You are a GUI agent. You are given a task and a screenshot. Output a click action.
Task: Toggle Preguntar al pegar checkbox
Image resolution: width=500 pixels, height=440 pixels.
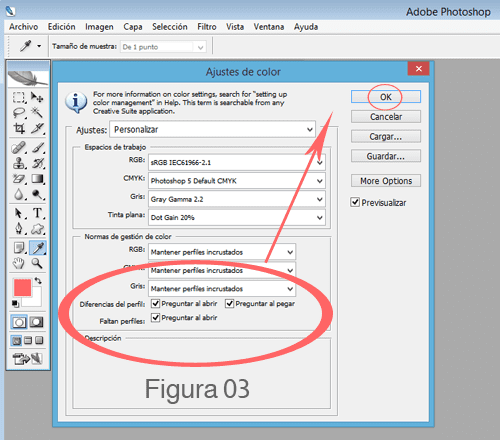230,304
